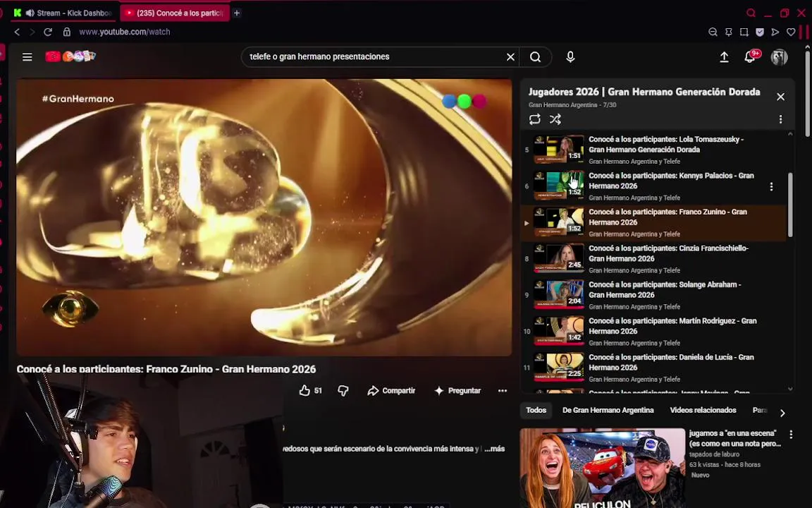Image resolution: width=812 pixels, height=508 pixels.
Task: Show more filter chips with right chevron
Action: (782, 413)
